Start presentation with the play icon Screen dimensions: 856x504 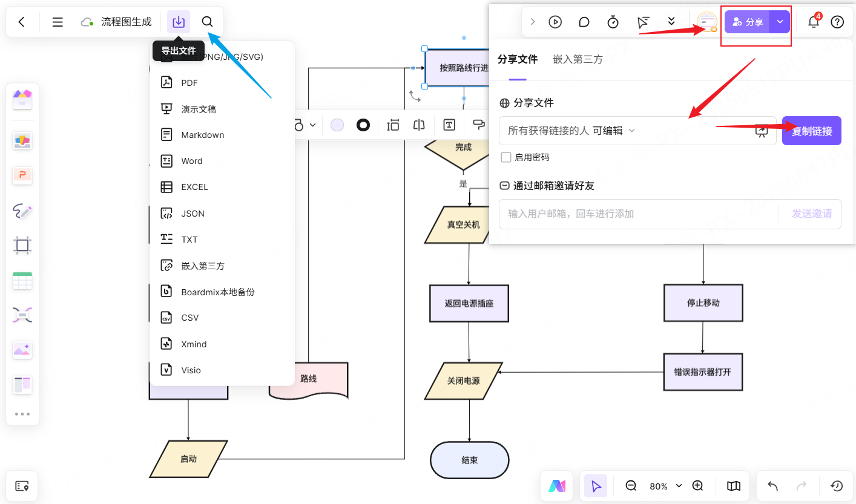point(555,22)
